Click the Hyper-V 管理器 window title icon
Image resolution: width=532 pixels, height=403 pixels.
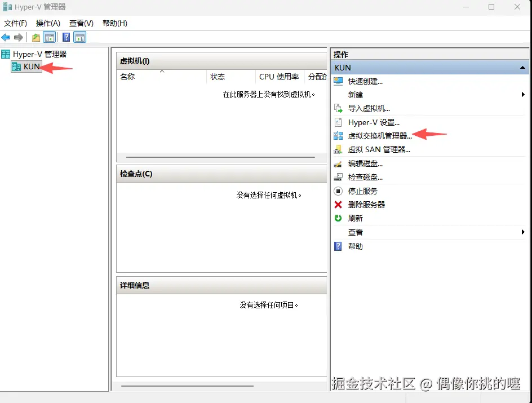coord(7,7)
